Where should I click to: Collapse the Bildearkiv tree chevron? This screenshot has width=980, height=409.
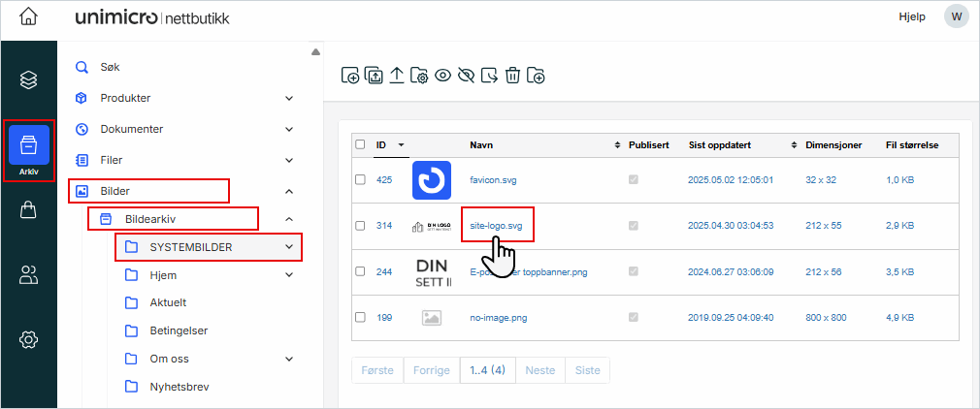289,220
